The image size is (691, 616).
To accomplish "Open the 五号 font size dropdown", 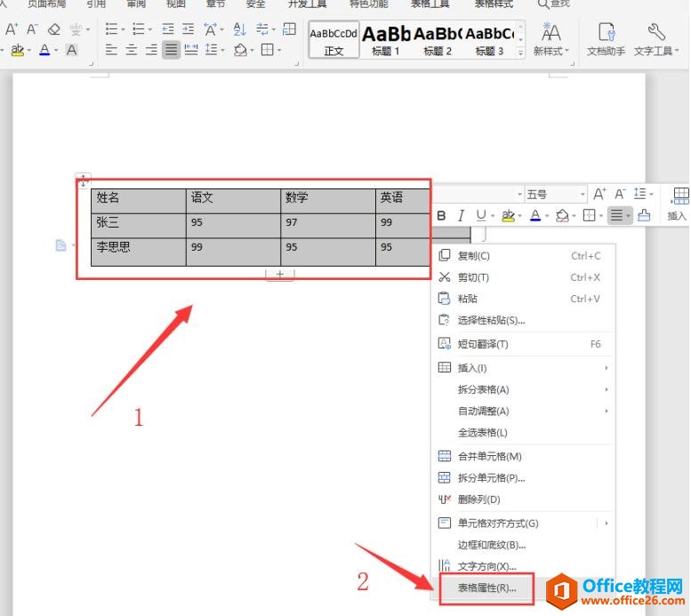I will pos(583,195).
